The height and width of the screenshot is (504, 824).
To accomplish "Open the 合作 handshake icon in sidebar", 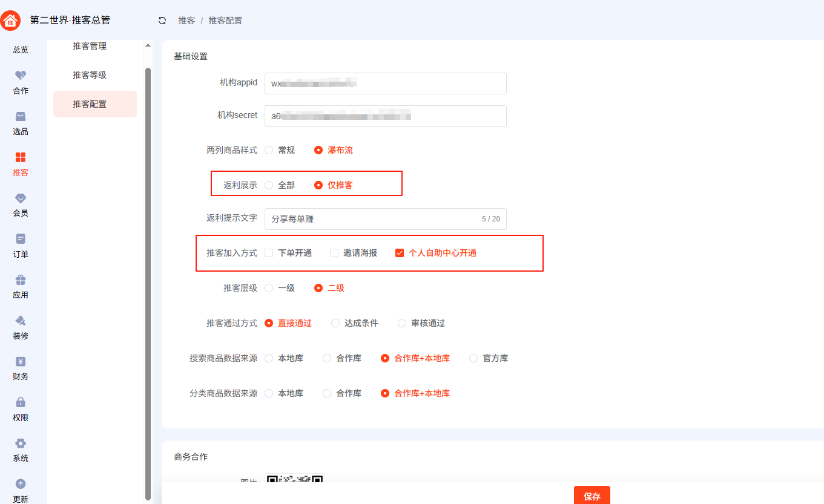I will (21, 76).
